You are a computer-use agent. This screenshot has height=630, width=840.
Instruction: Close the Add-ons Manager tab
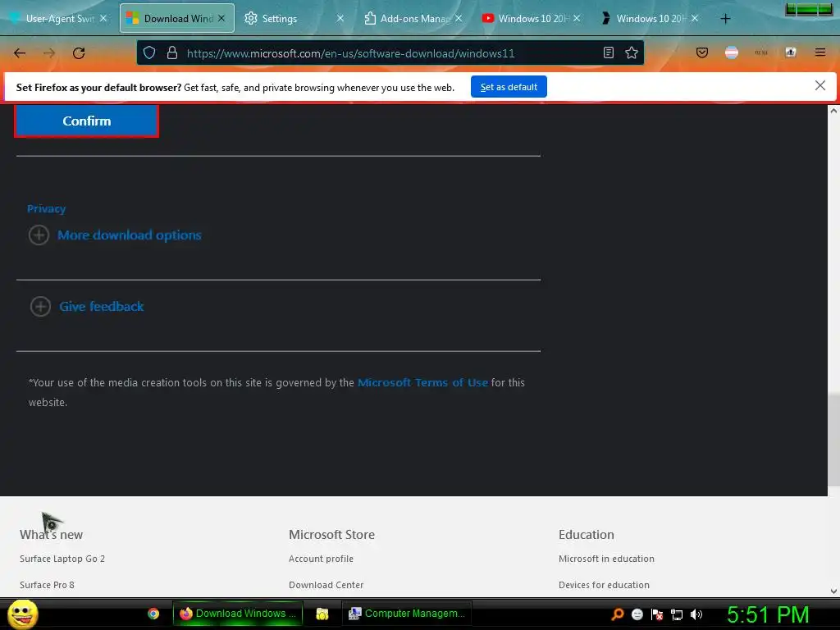click(459, 18)
